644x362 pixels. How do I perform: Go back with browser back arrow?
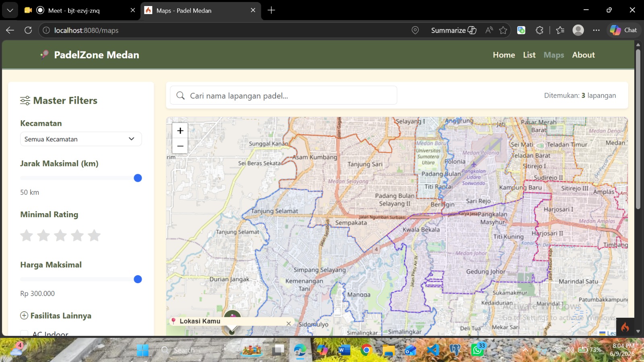pyautogui.click(x=10, y=30)
